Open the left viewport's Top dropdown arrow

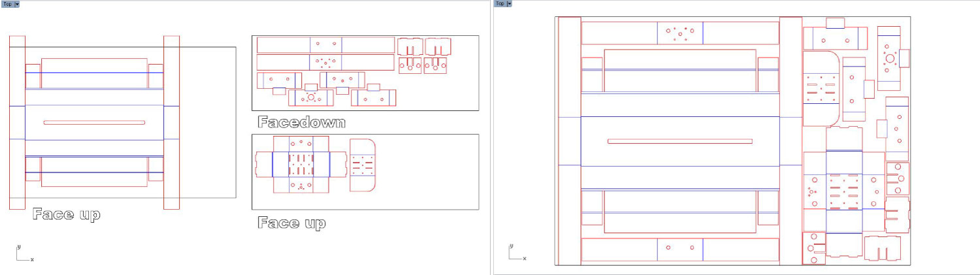click(17, 4)
